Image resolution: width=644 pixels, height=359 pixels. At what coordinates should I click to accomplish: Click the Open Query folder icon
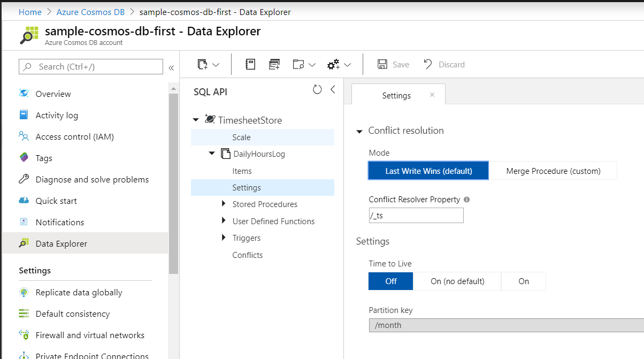tap(298, 64)
